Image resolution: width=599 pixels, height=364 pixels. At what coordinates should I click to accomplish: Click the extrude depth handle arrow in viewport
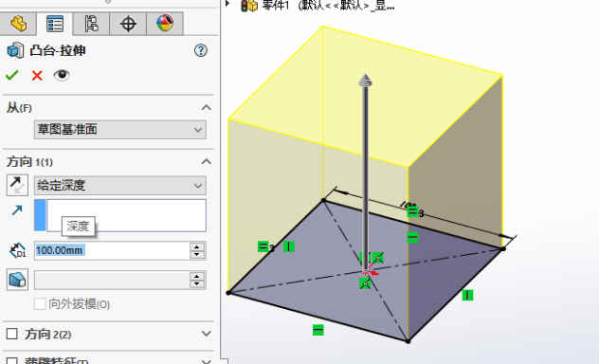365,81
